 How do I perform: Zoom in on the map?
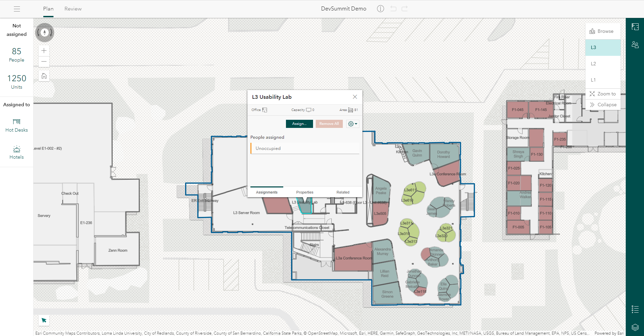(x=44, y=51)
